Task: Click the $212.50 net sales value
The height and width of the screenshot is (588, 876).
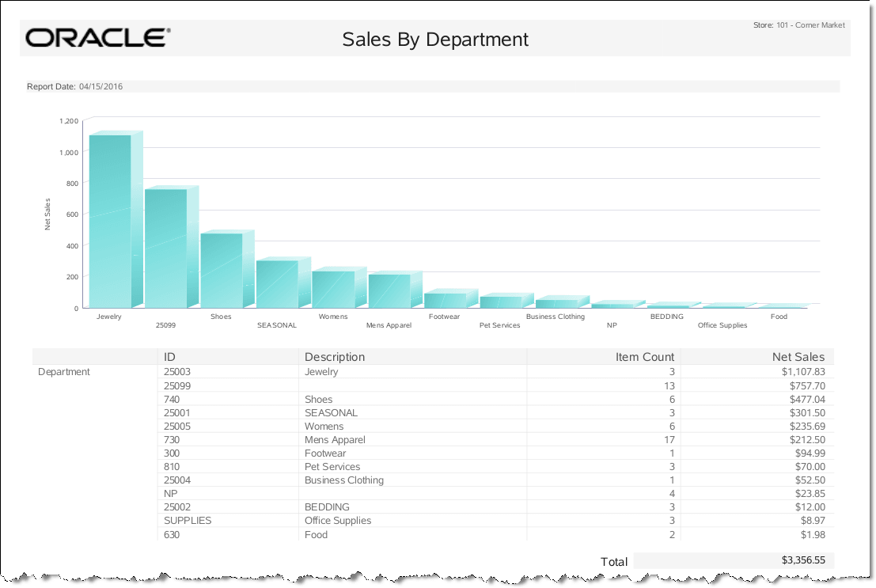Action: tap(807, 440)
